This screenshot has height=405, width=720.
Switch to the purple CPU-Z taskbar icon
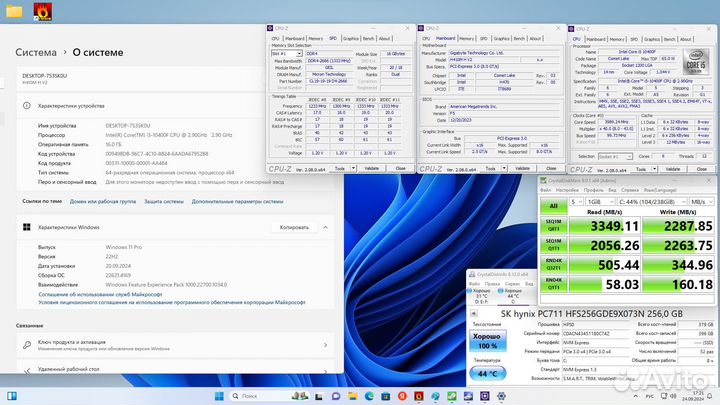pyautogui.click(x=485, y=396)
